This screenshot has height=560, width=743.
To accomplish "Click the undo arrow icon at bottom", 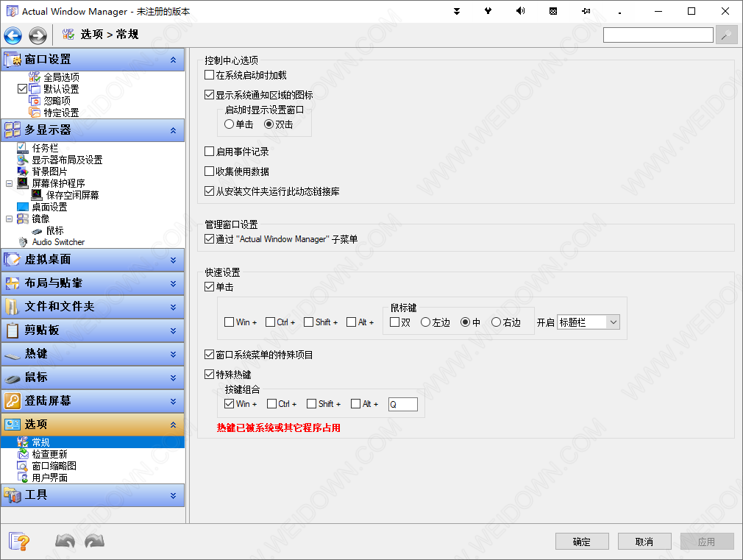I will click(x=65, y=541).
